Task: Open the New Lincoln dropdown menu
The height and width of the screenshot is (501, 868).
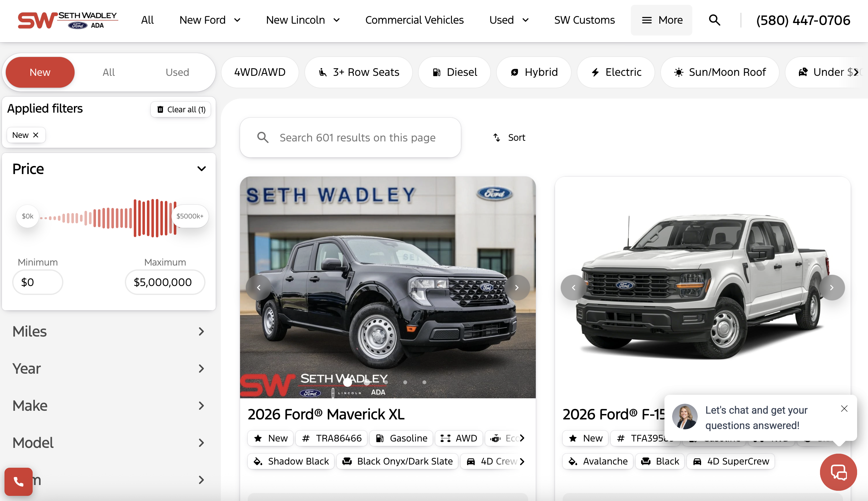Action: coord(303,20)
